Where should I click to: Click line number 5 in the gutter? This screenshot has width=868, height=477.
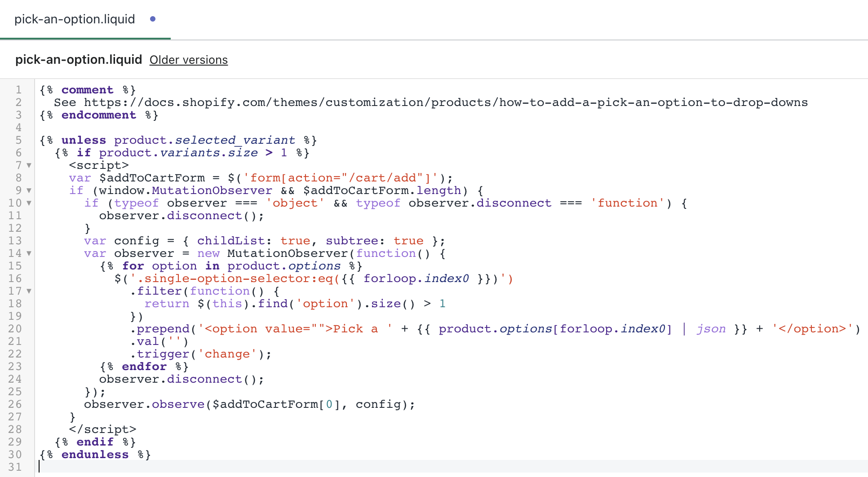pos(18,140)
